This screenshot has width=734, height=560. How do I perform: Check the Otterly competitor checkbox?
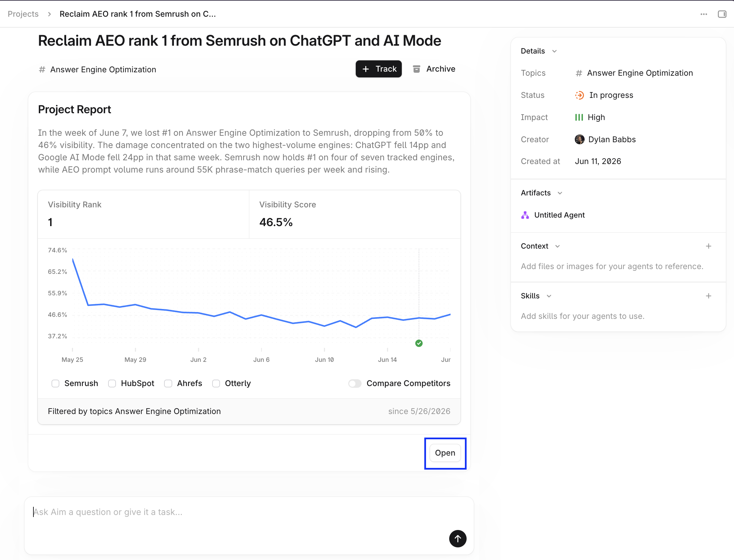(x=216, y=383)
